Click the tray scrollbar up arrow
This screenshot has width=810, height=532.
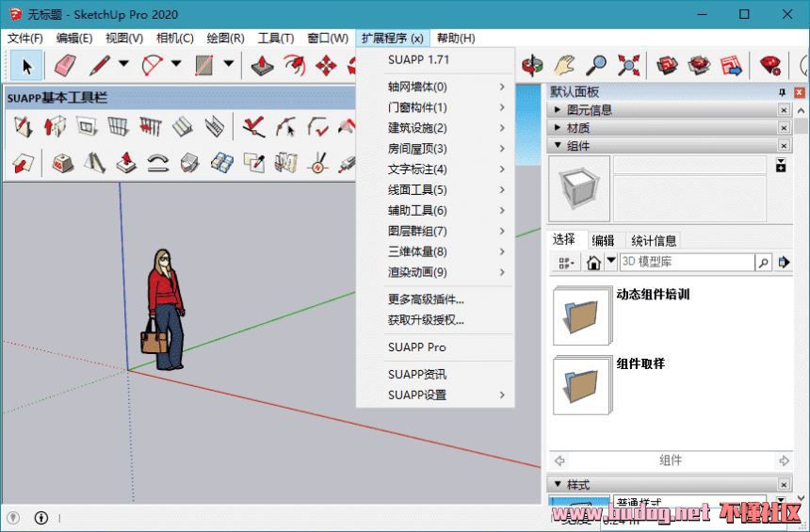[x=801, y=110]
